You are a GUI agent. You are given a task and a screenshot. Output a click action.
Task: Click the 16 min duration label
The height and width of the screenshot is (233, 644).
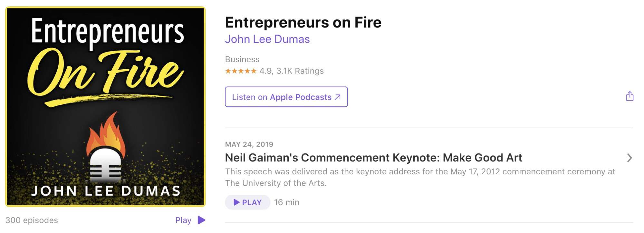tap(286, 202)
